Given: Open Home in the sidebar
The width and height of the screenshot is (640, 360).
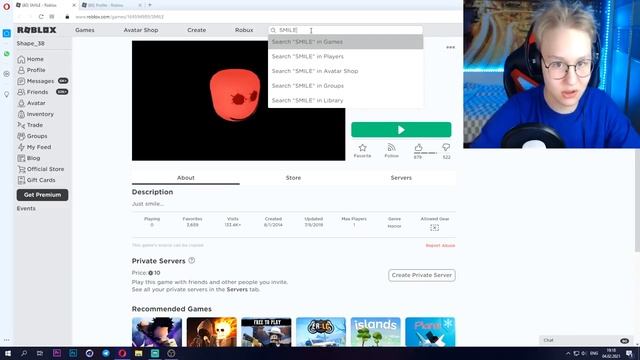Looking at the screenshot, I should click(31, 59).
